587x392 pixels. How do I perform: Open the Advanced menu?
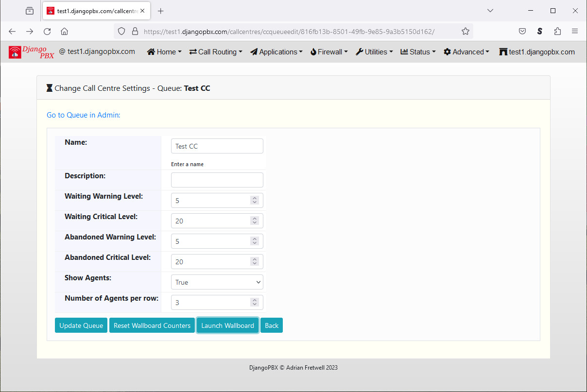click(x=466, y=52)
